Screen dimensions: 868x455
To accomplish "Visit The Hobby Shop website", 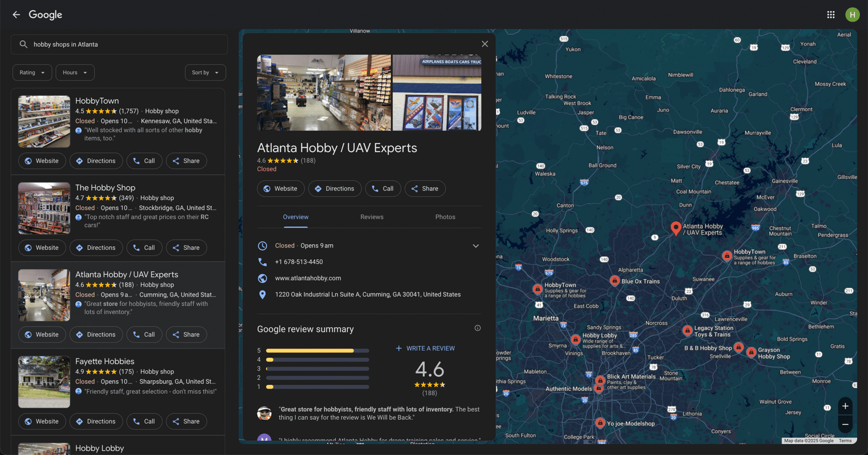I will (x=42, y=248).
